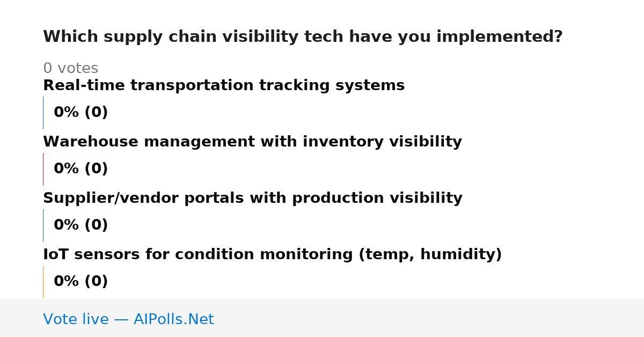The height and width of the screenshot is (337, 644).
Task: Open the Vote live — AIPolls.Net link
Action: point(128,319)
